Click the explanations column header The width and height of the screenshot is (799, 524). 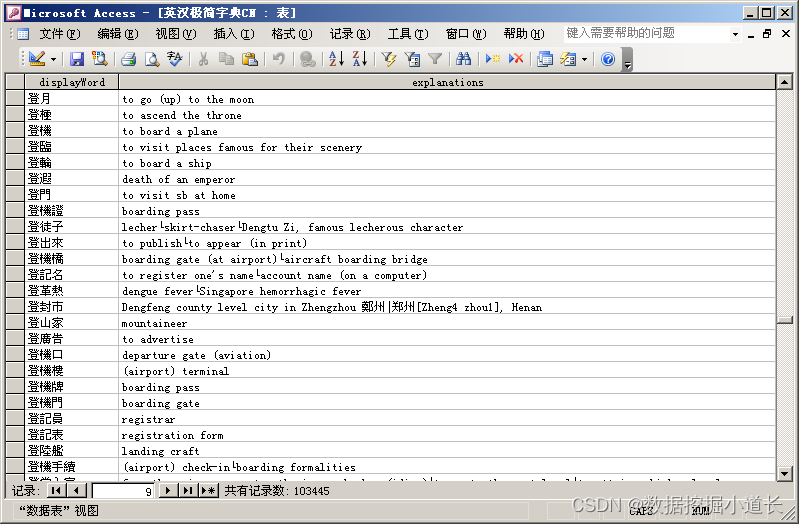447,82
